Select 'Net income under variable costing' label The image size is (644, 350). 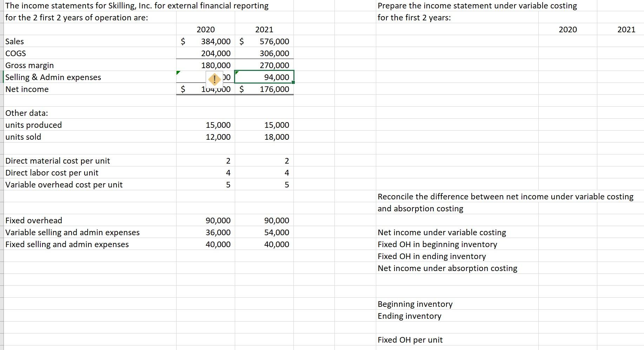[x=442, y=232]
